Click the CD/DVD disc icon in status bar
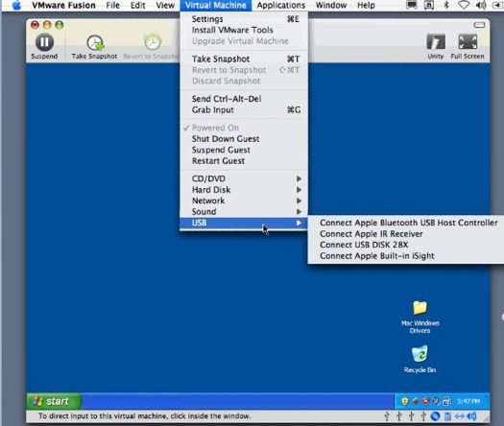 click(435, 416)
